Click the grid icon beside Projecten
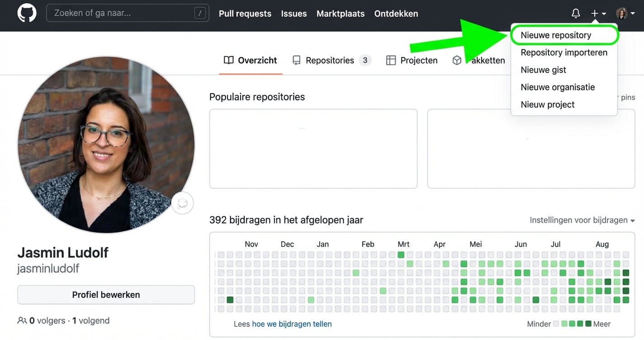Screen dimensions: 644x340 [x=391, y=60]
